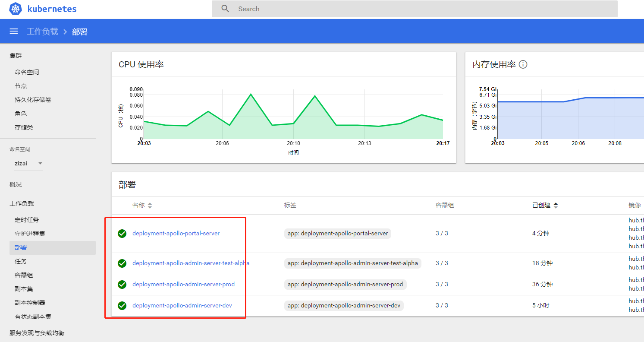This screenshot has height=342, width=644.
Task: Open deployment-apollo-admin-server-dev deployment link
Action: tap(182, 305)
